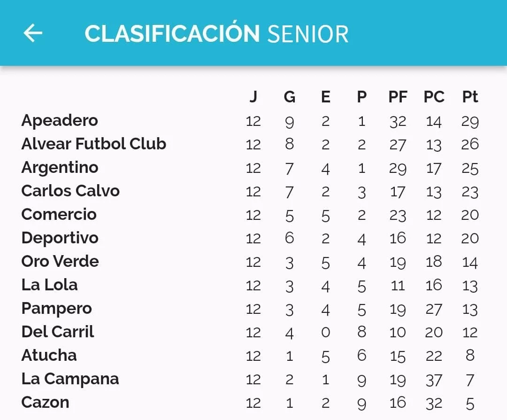The height and width of the screenshot is (420, 507).
Task: Open the Comercio team entry
Action: [59, 215]
